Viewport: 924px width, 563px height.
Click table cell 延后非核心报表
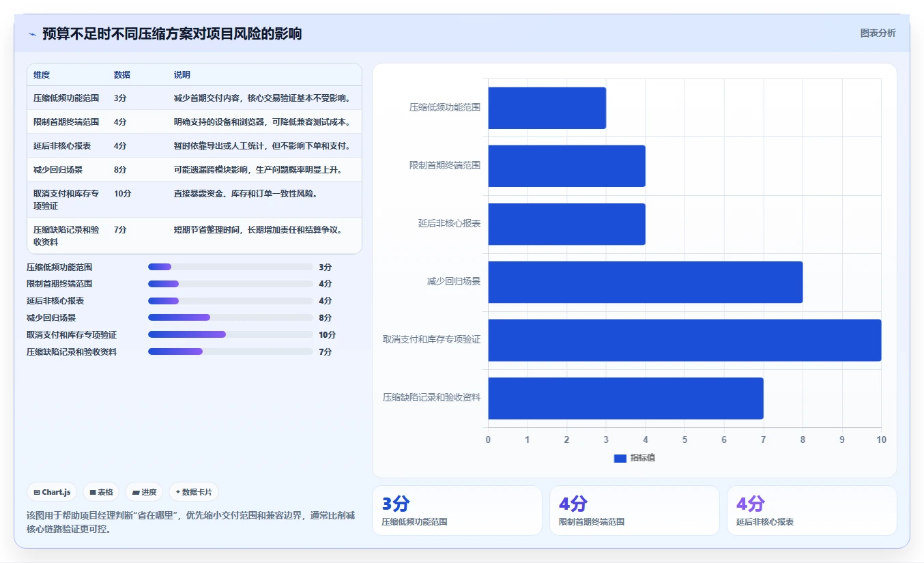(62, 146)
